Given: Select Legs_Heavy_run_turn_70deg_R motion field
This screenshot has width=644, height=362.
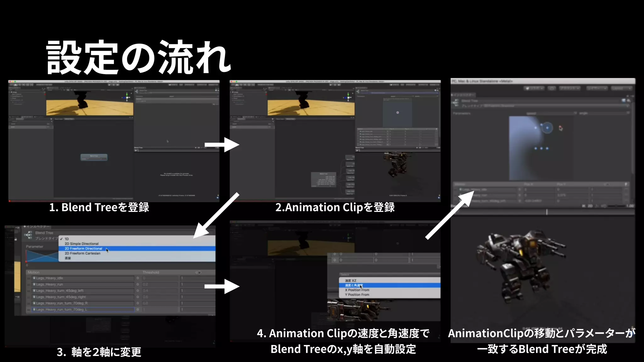Looking at the screenshot, I should coord(83,303).
